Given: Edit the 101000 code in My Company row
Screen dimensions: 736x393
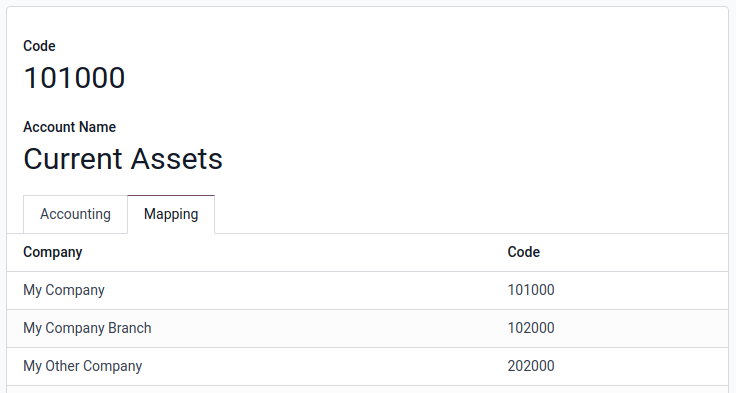Looking at the screenshot, I should pos(531,290).
